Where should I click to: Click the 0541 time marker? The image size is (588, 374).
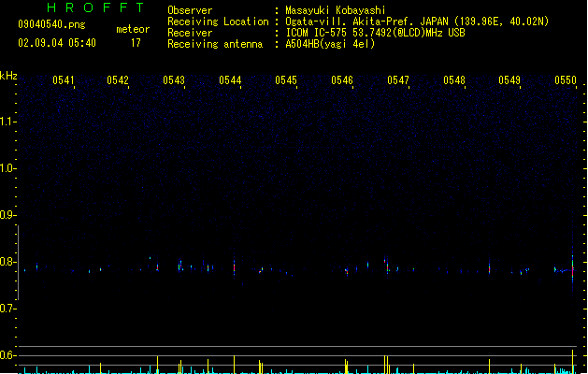click(64, 79)
